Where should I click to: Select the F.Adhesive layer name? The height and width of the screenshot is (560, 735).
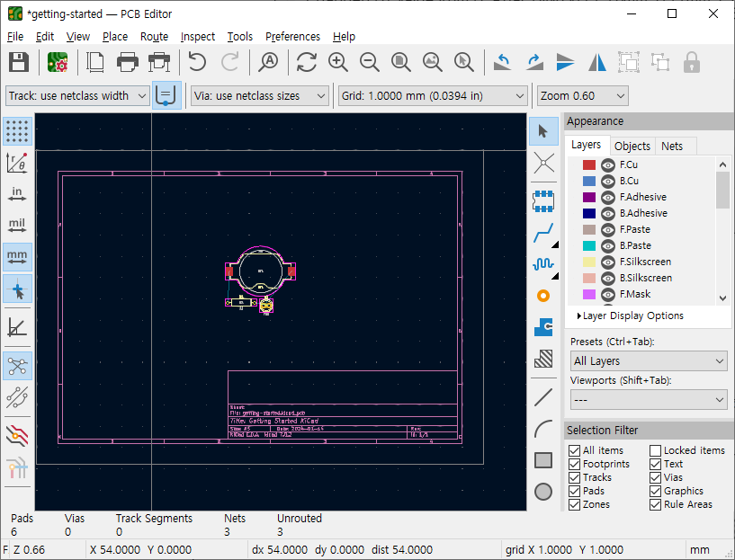point(642,197)
